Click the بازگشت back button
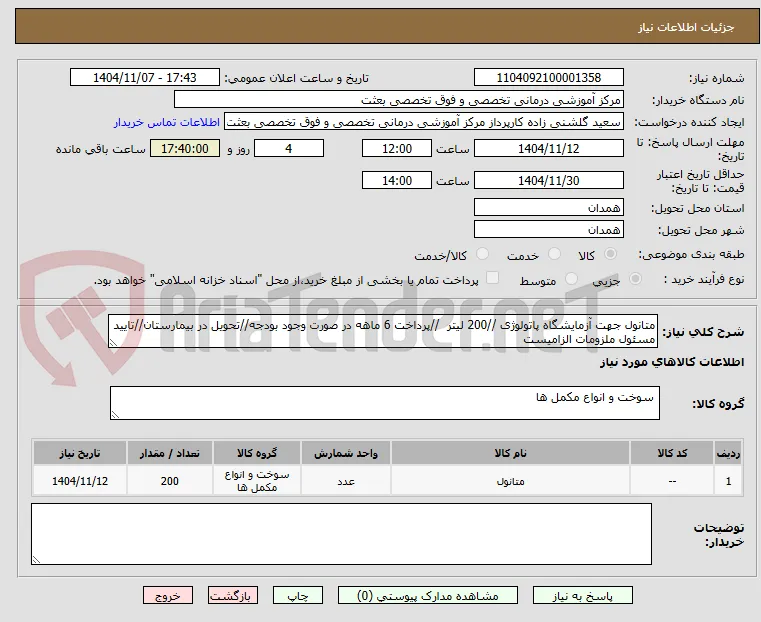This screenshot has height=622, width=761. point(233,595)
